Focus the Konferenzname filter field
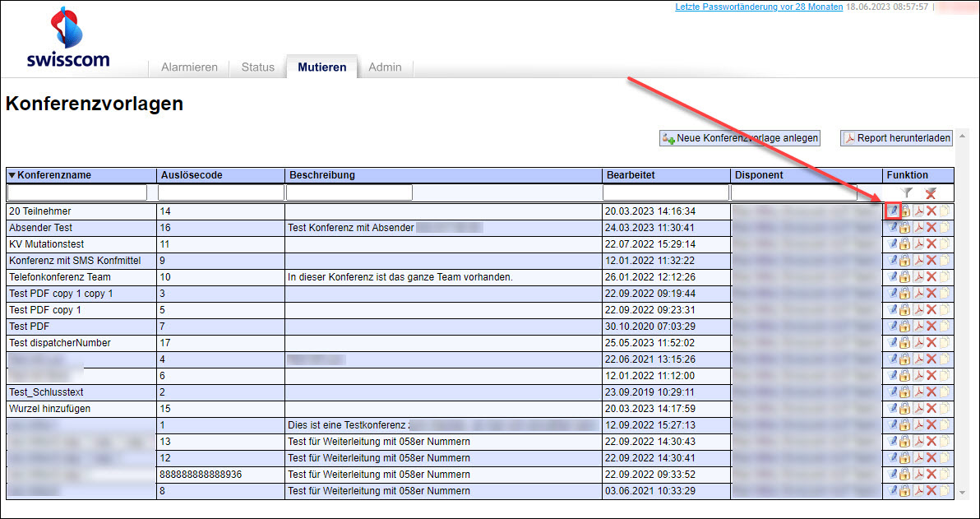This screenshot has height=519, width=980. [77, 192]
